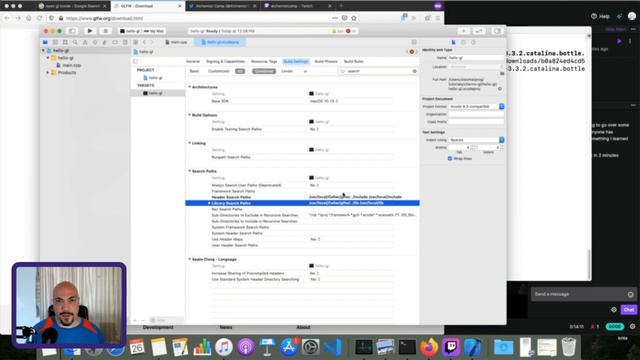Switch to the Build Phases tab

click(x=326, y=62)
